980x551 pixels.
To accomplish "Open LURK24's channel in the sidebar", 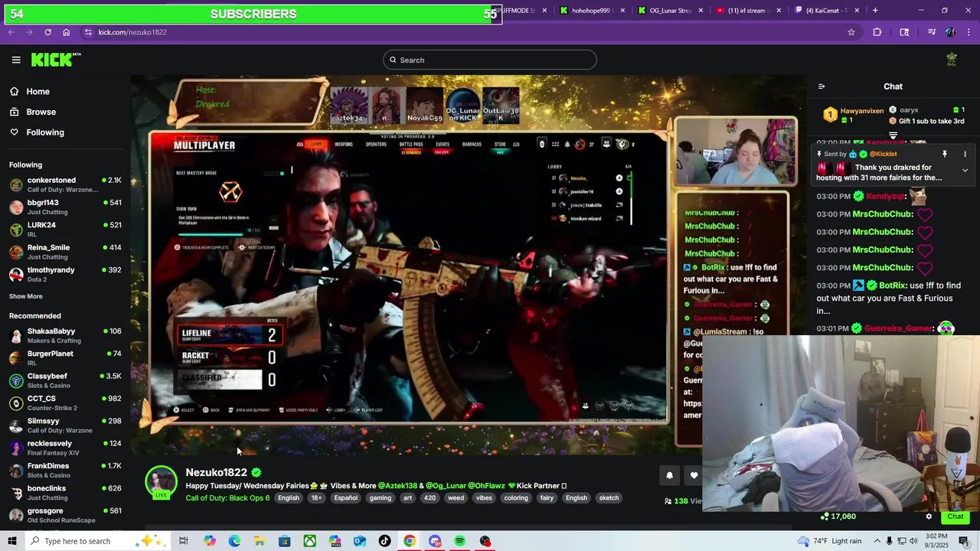I will tap(65, 230).
